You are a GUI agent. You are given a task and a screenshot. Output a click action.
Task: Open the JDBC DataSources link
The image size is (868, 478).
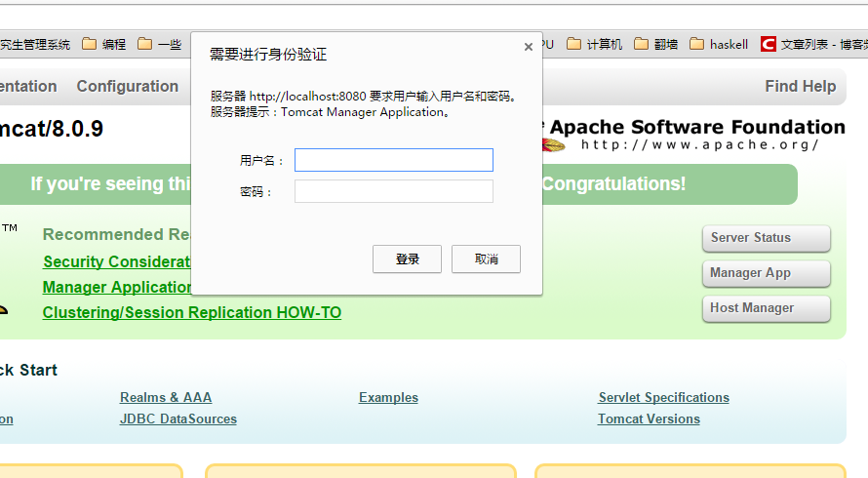pyautogui.click(x=178, y=419)
